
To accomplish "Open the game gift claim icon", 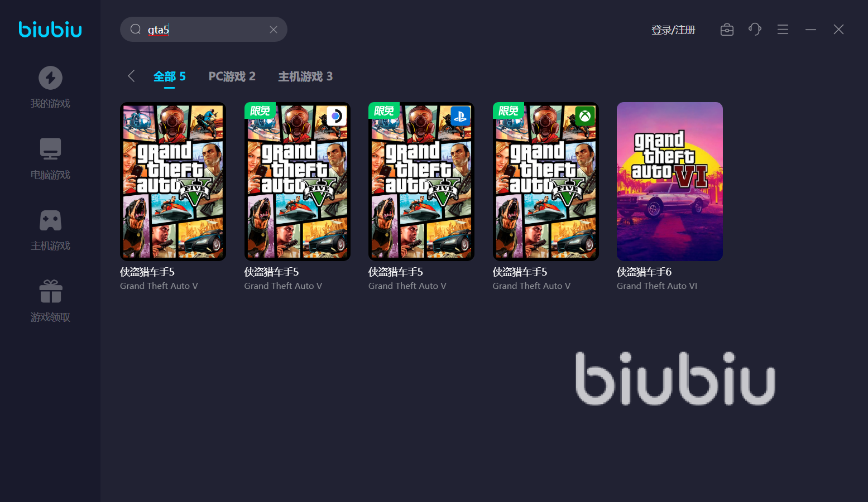I will click(50, 291).
